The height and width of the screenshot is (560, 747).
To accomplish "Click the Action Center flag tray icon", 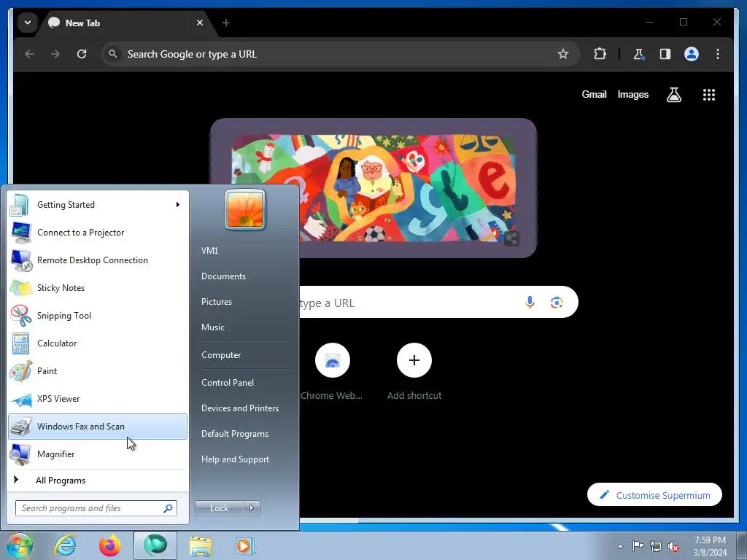I will pyautogui.click(x=638, y=545).
